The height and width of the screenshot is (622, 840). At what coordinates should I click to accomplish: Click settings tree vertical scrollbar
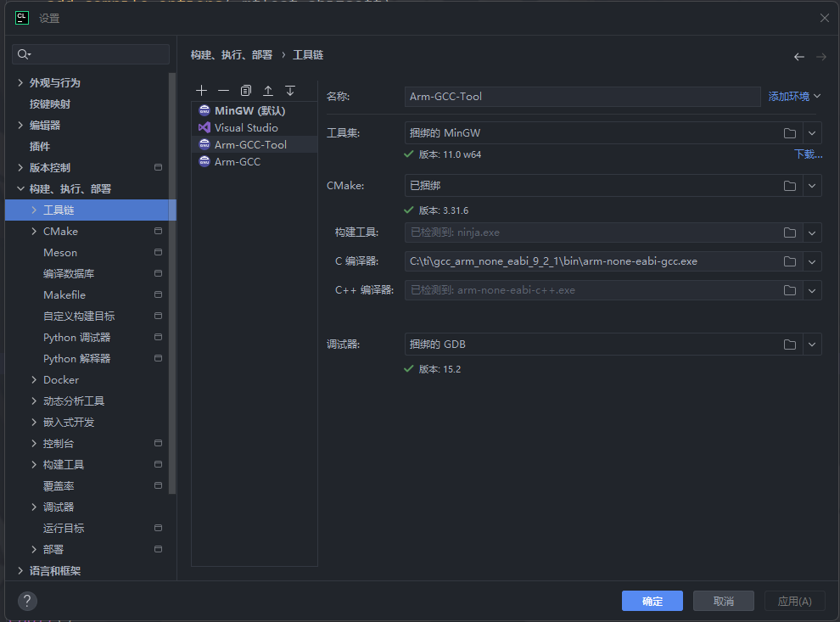click(x=172, y=283)
